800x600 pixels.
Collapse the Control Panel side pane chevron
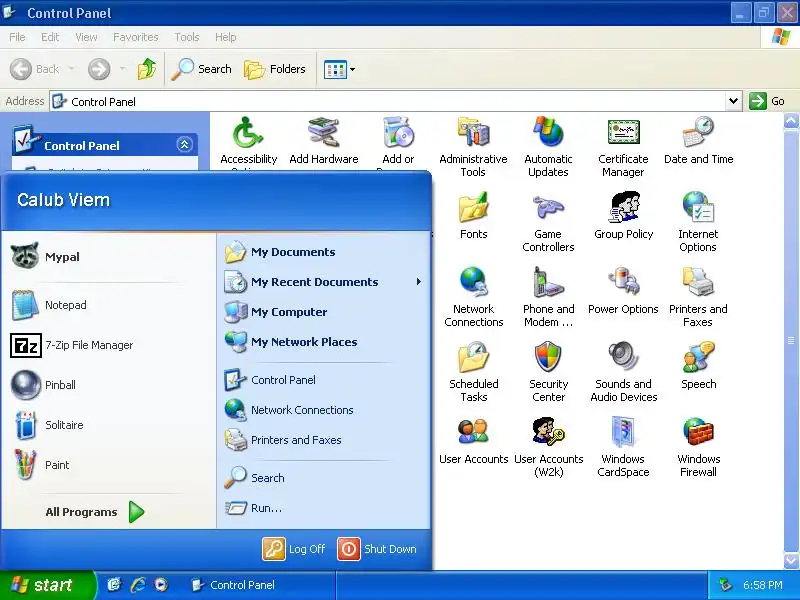[184, 145]
